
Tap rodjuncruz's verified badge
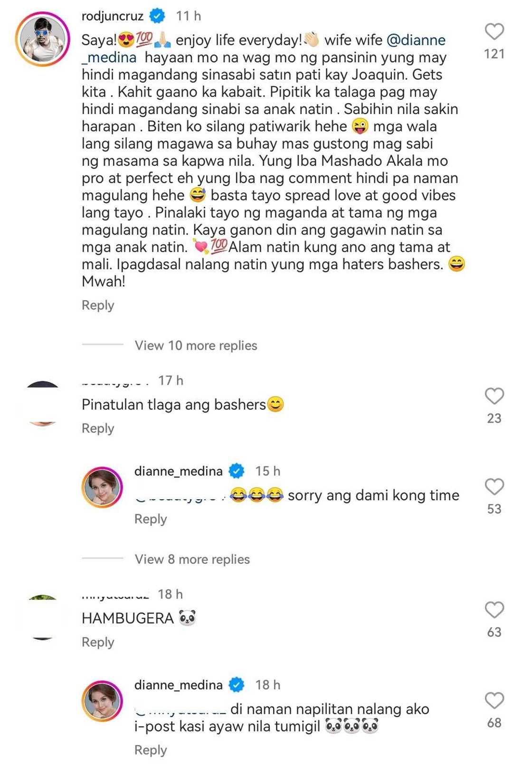157,16
